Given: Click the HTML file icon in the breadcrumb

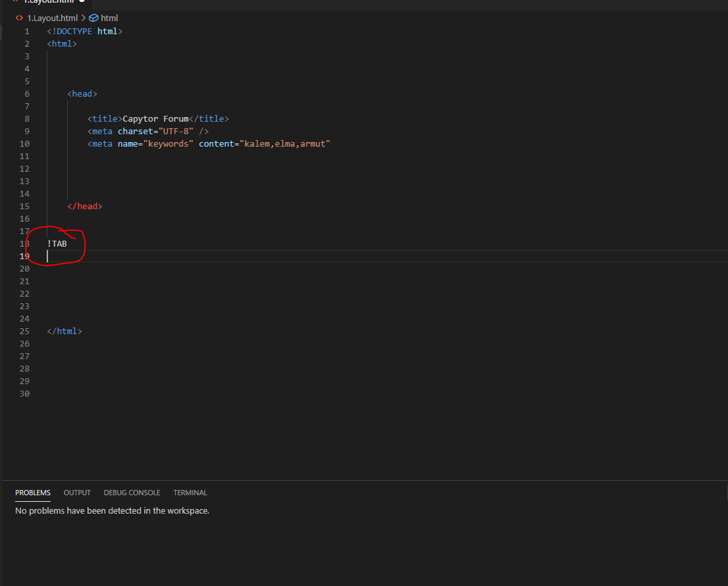Looking at the screenshot, I should (x=19, y=18).
